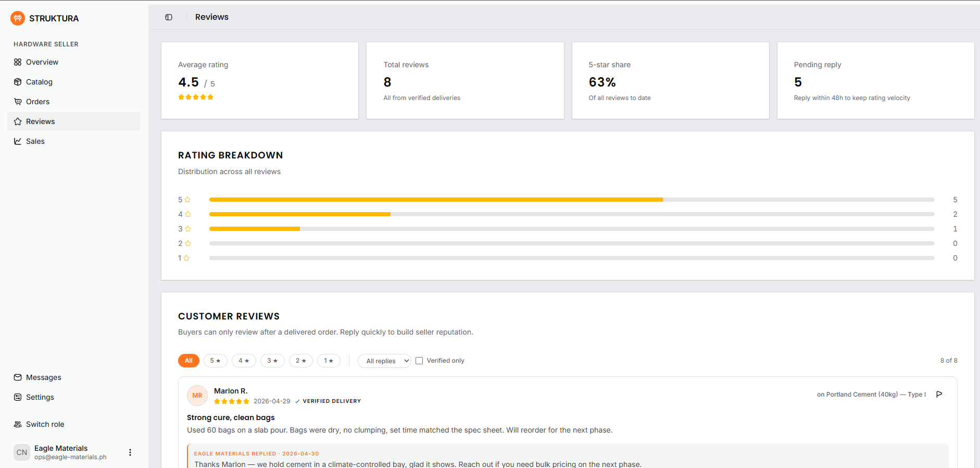Click the Settings icon in sidebar
980x468 pixels.
[18, 397]
